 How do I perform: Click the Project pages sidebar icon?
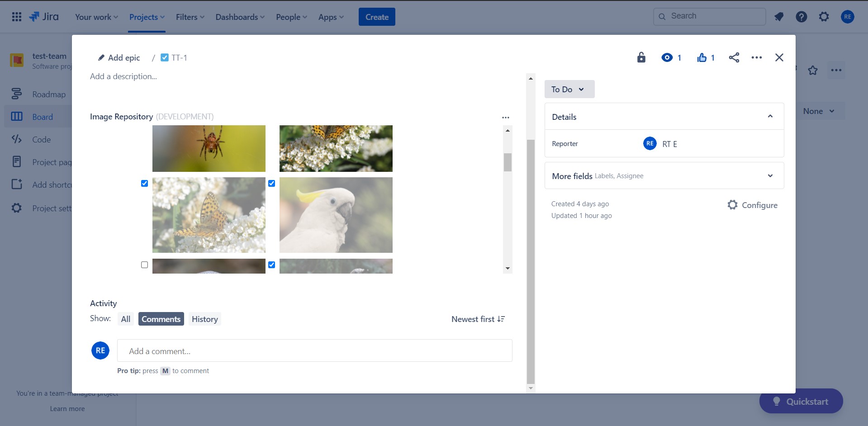[x=17, y=162]
